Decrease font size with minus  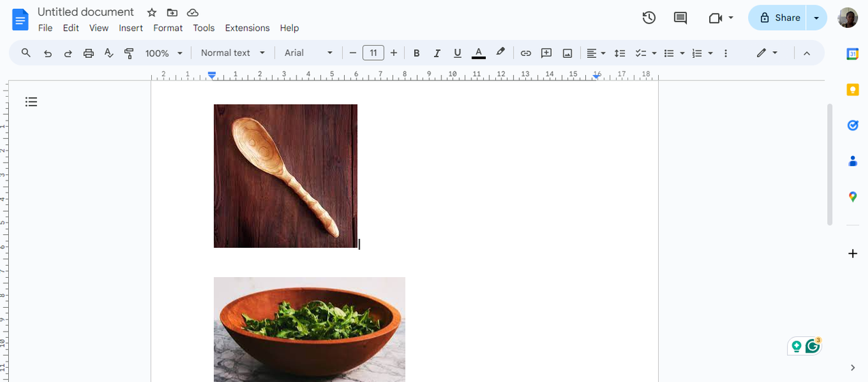(x=353, y=53)
